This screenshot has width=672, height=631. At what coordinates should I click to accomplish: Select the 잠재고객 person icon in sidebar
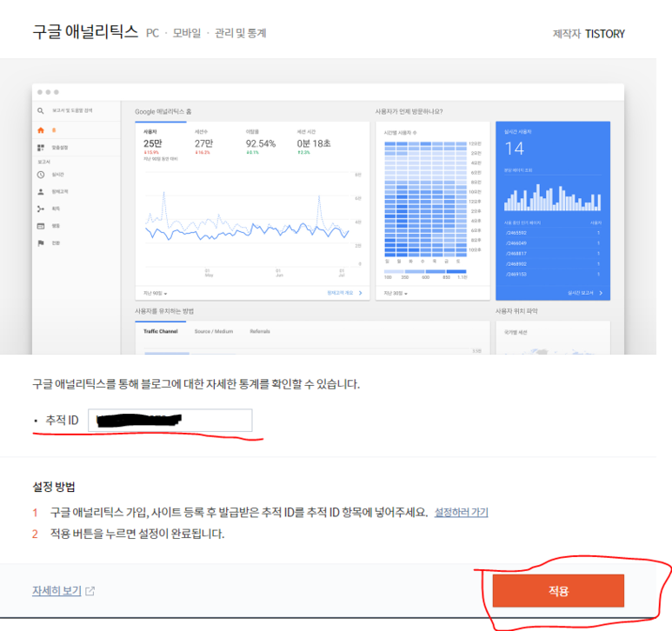click(41, 191)
